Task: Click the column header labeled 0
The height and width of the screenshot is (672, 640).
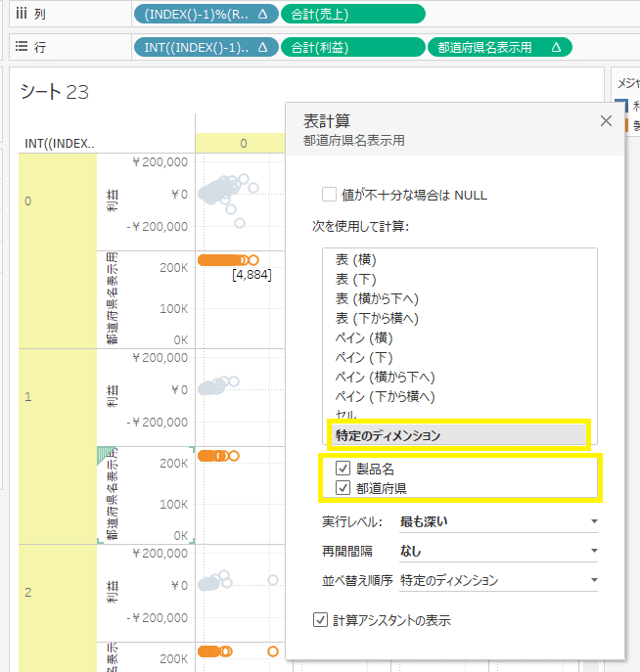Action: click(243, 143)
